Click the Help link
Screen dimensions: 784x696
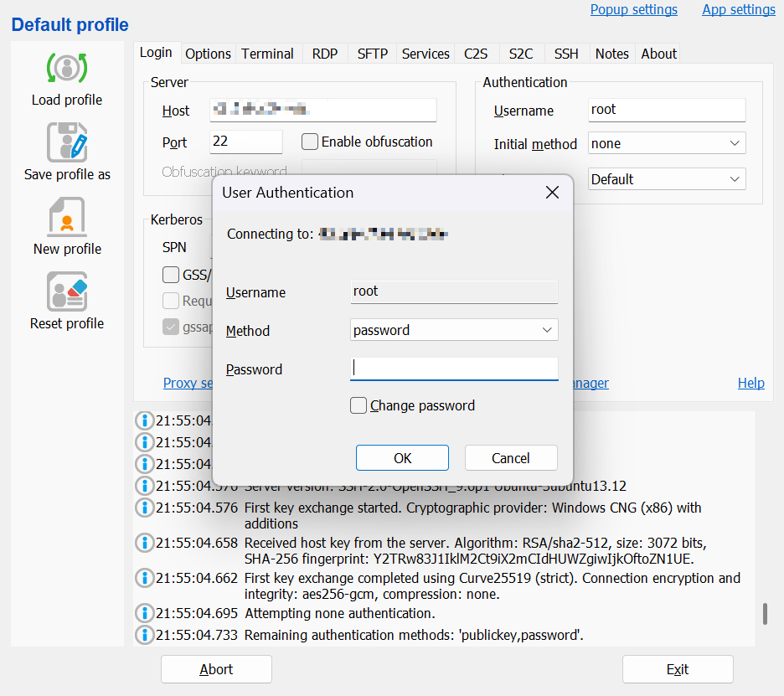tap(751, 383)
